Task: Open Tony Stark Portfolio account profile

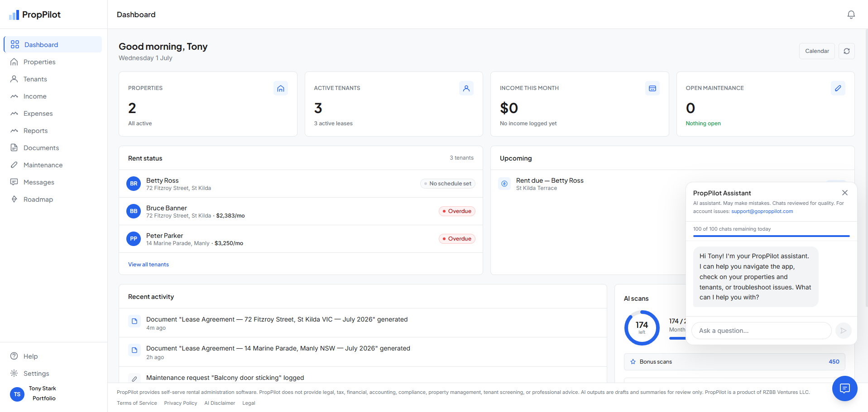Action: 53,393
